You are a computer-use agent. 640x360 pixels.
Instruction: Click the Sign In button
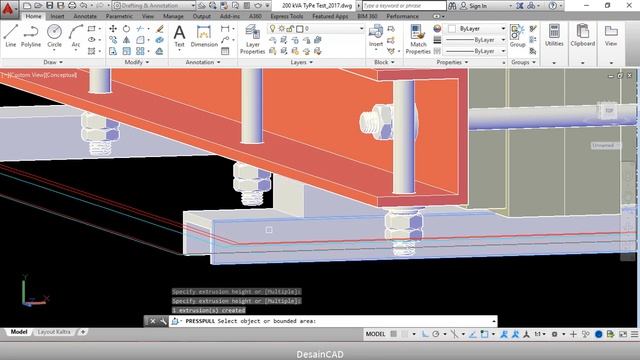coord(473,6)
